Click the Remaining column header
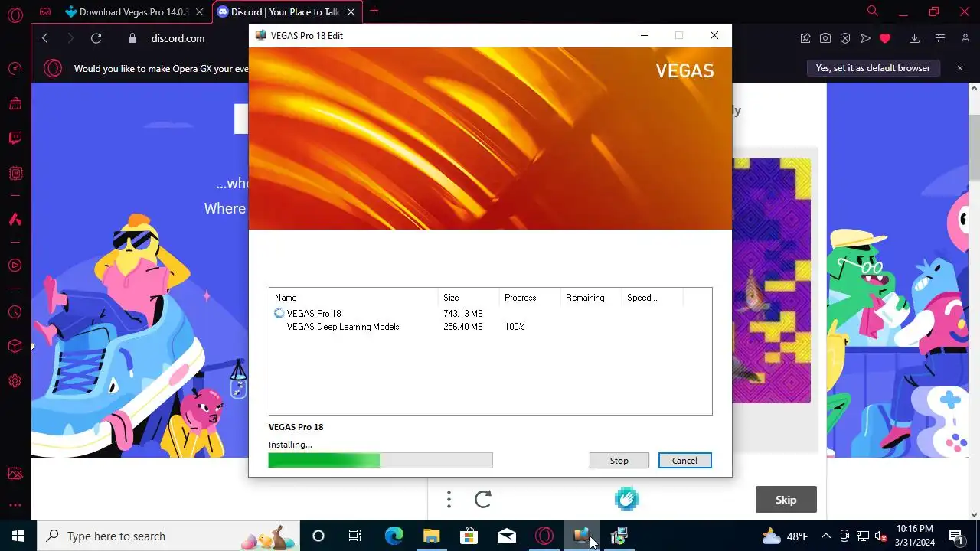The image size is (980, 551). coord(591,298)
